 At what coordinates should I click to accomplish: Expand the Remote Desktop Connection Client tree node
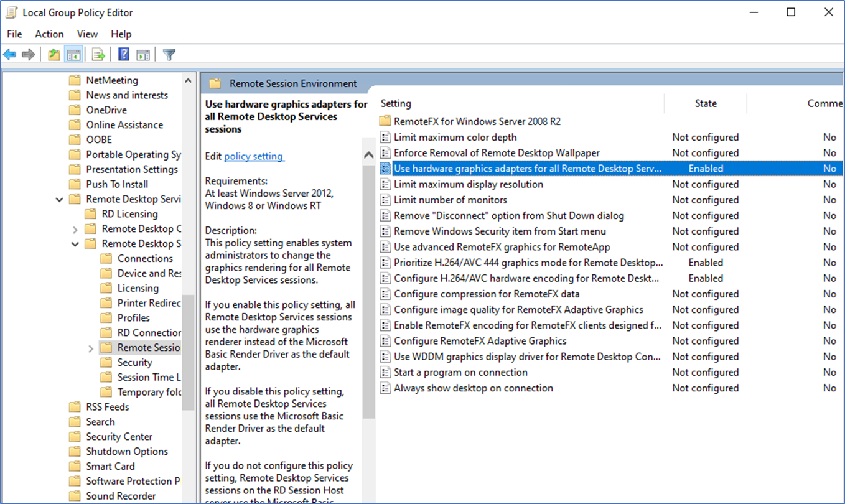(x=75, y=230)
